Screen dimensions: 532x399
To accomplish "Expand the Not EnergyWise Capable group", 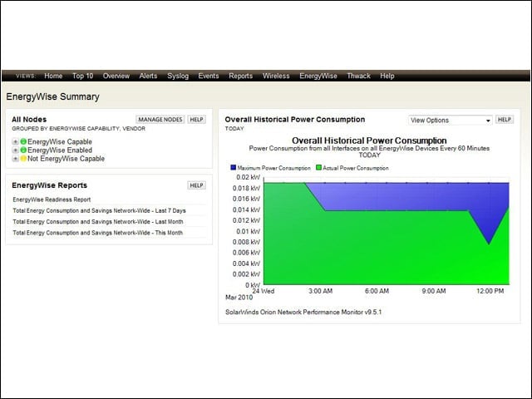I will (15, 159).
